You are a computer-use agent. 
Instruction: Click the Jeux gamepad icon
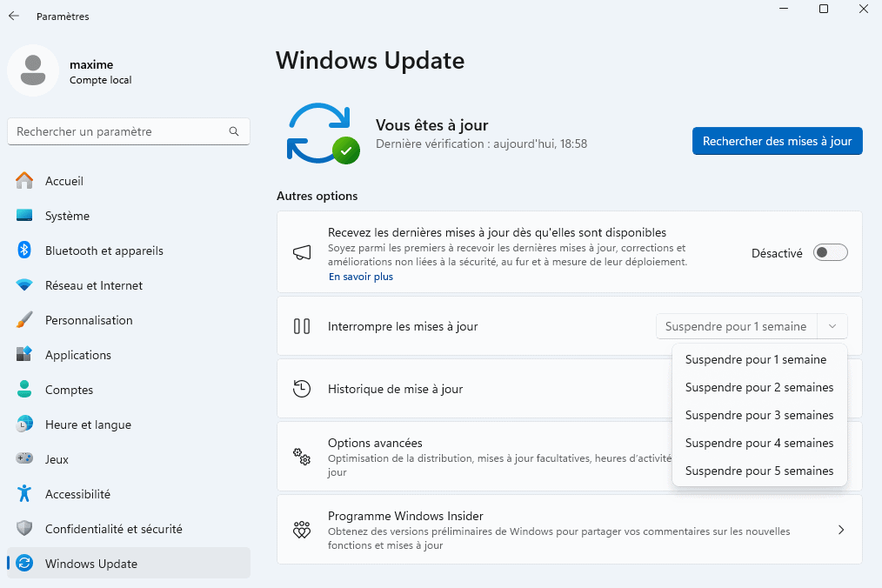pos(24,458)
